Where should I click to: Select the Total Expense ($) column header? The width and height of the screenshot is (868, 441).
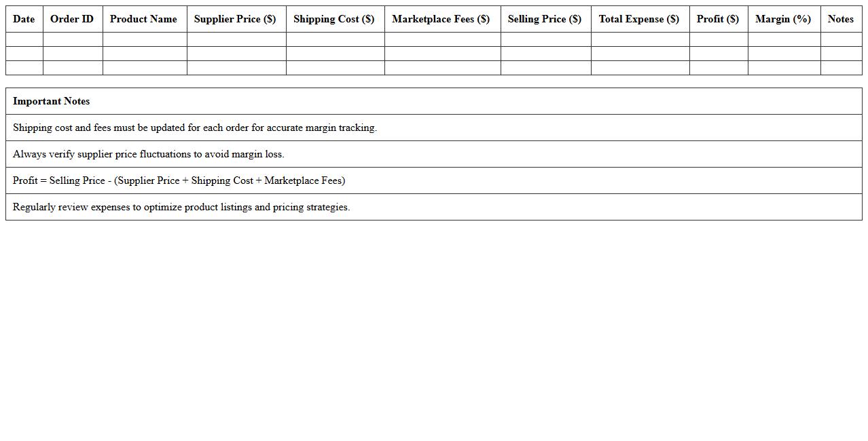tap(638, 19)
